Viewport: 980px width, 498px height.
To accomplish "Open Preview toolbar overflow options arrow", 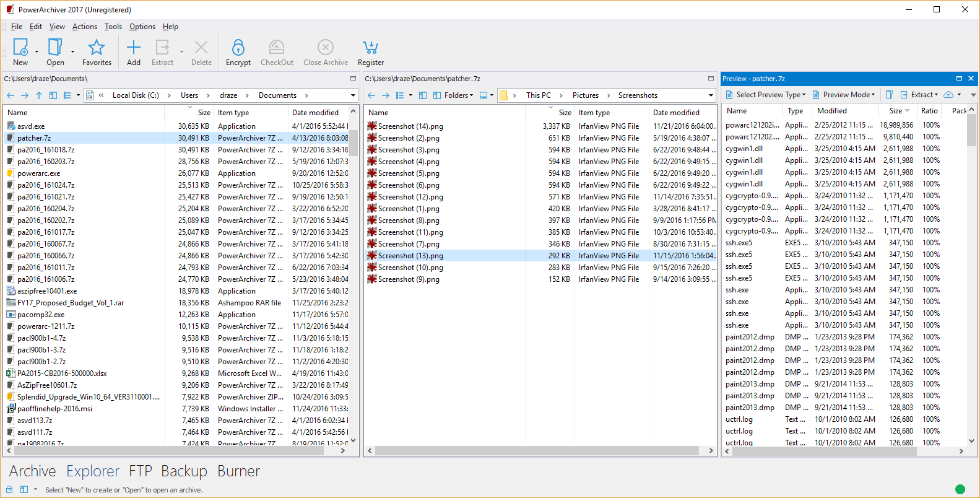I will 973,95.
